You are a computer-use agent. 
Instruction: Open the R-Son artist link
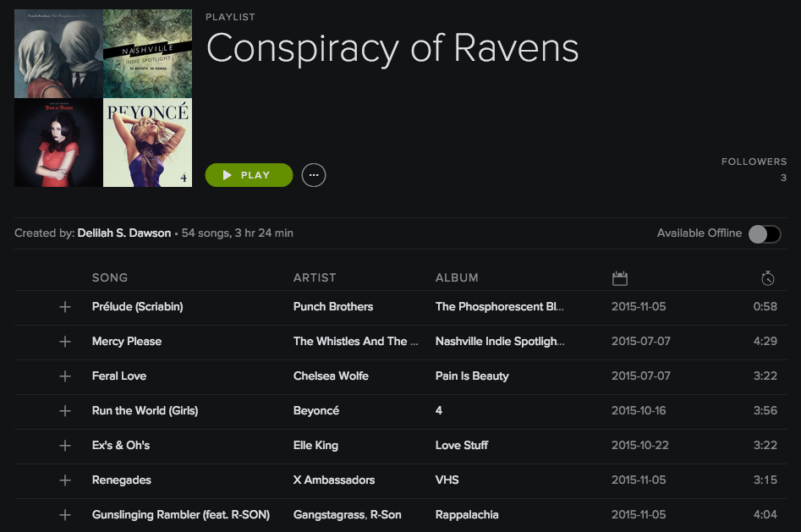pos(386,514)
